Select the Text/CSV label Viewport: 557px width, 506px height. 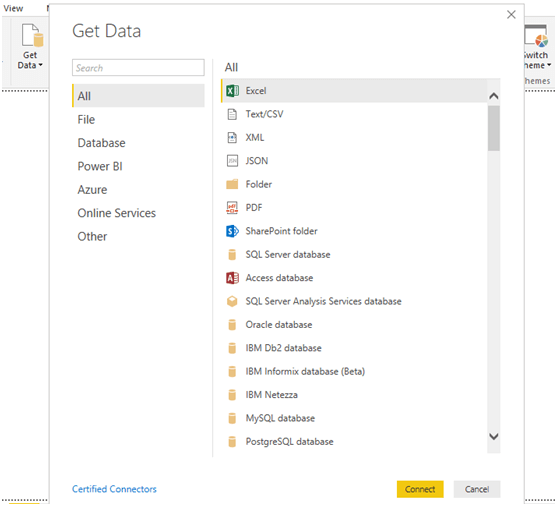[x=265, y=114]
